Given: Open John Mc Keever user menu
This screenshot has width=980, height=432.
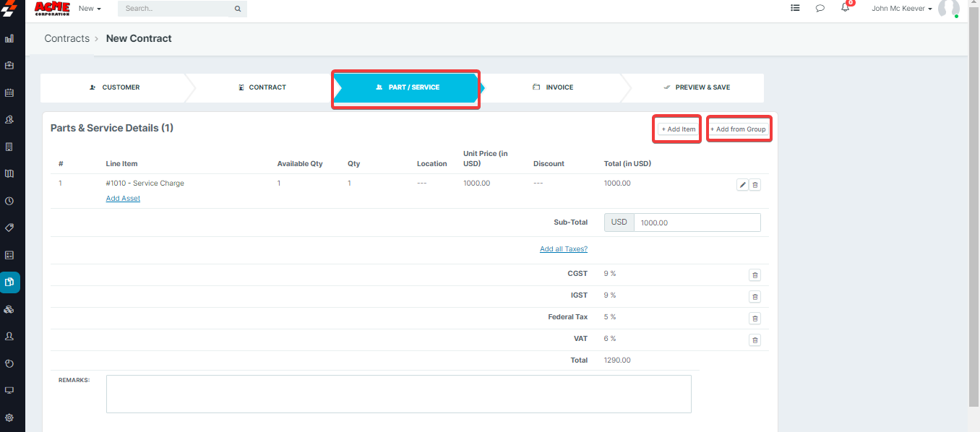Looking at the screenshot, I should click(x=901, y=9).
